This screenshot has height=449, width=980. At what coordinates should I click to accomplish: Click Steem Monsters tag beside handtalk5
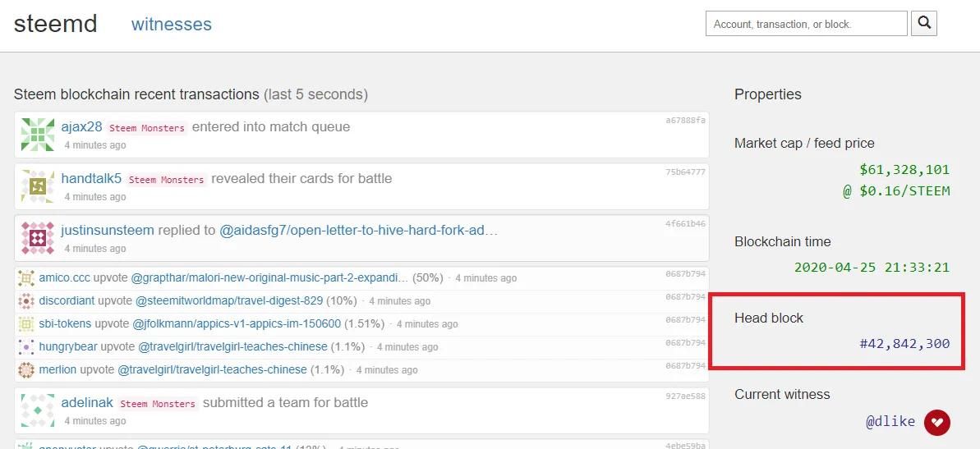tap(166, 180)
